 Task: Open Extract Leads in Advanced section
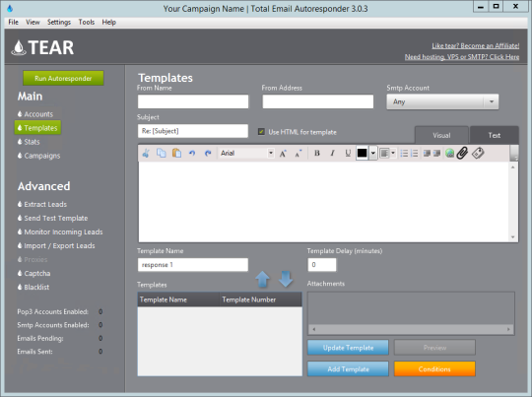[42, 204]
